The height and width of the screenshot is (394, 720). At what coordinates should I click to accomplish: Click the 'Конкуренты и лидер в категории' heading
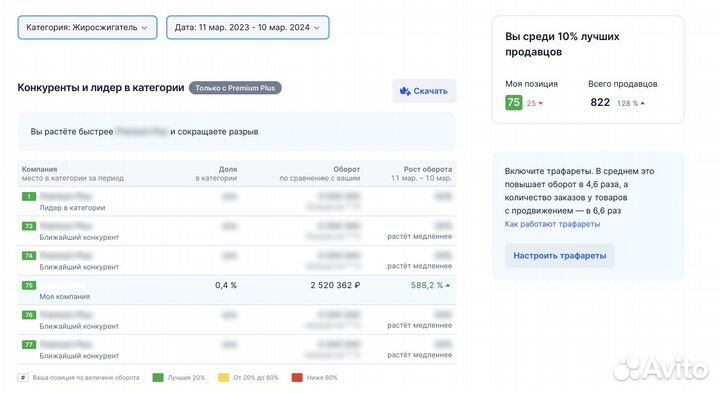[101, 88]
